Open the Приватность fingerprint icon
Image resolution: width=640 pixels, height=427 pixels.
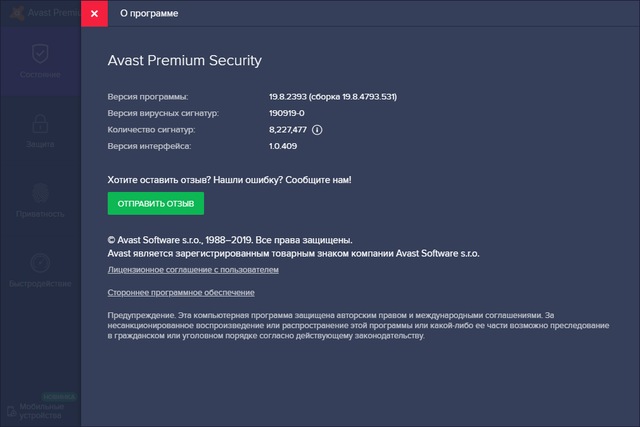(40, 193)
